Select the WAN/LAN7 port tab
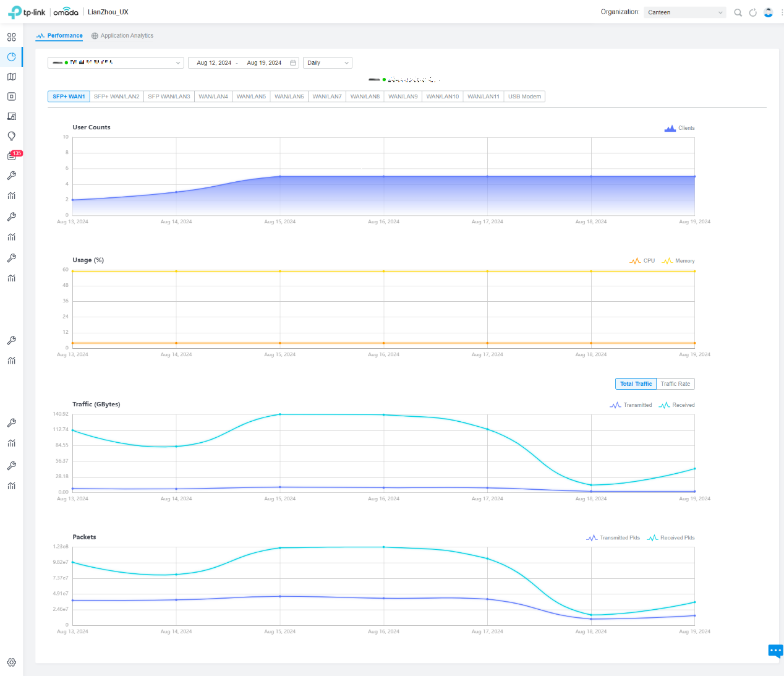The image size is (784, 676). [x=327, y=96]
